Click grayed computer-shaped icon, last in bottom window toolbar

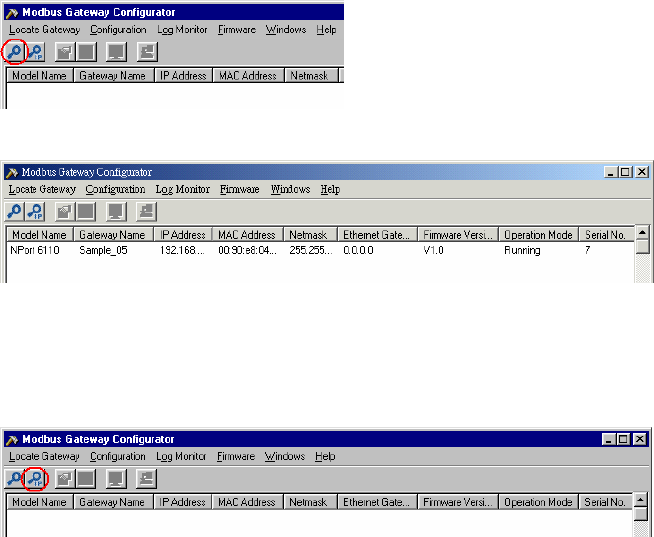point(146,479)
